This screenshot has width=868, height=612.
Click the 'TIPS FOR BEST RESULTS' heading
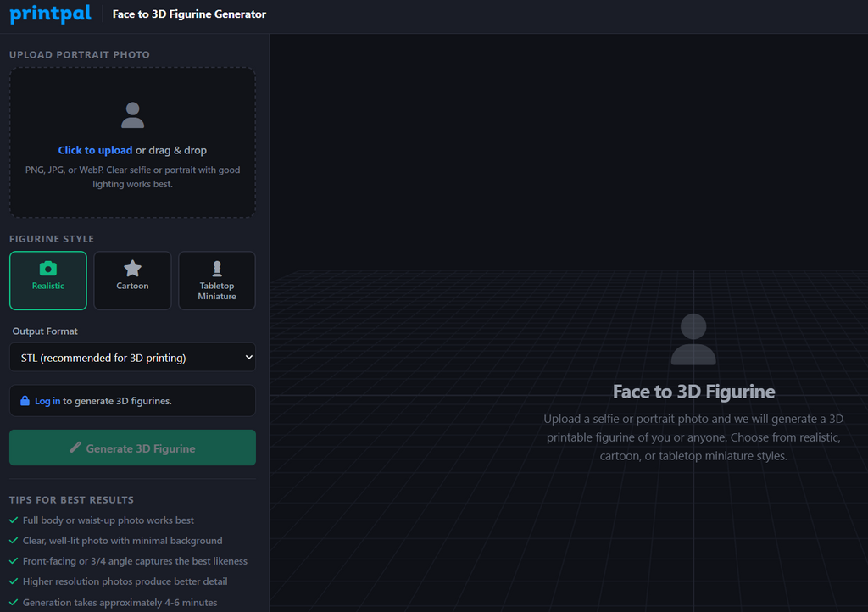tap(71, 499)
